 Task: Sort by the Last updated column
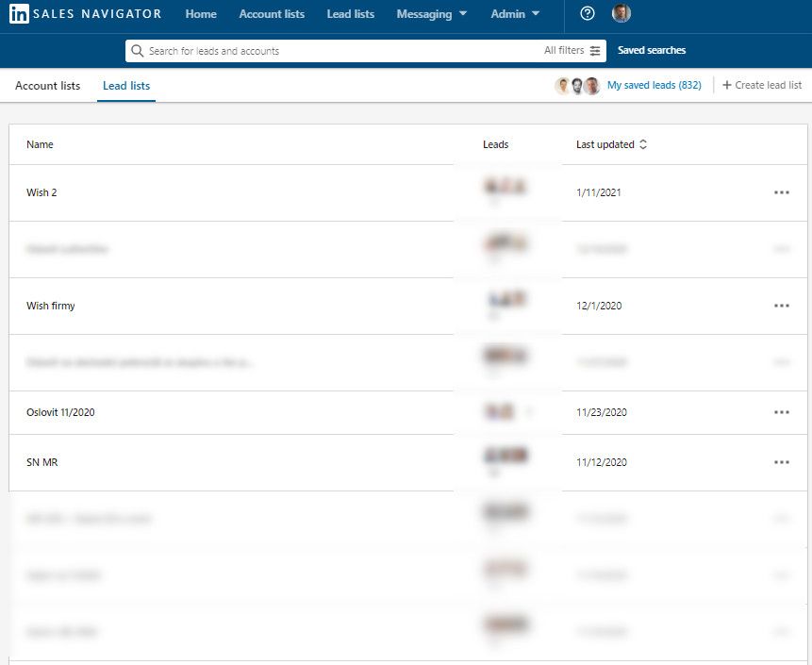(611, 144)
